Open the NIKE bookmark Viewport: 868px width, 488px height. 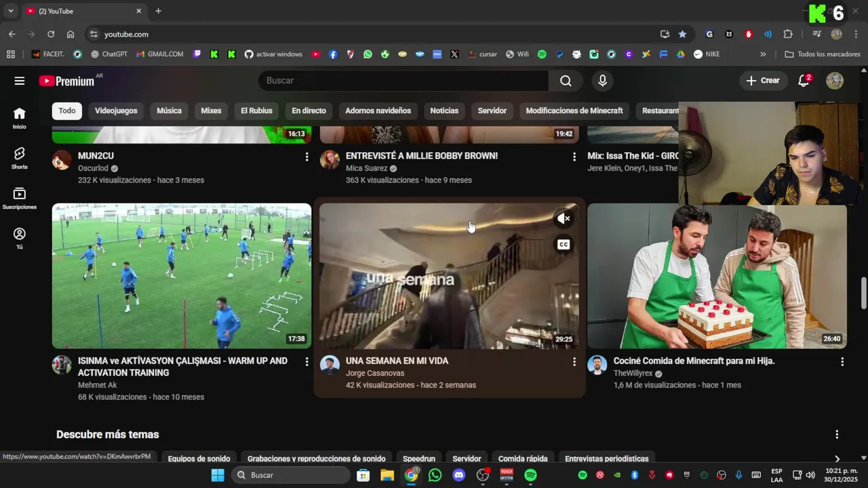pos(707,54)
